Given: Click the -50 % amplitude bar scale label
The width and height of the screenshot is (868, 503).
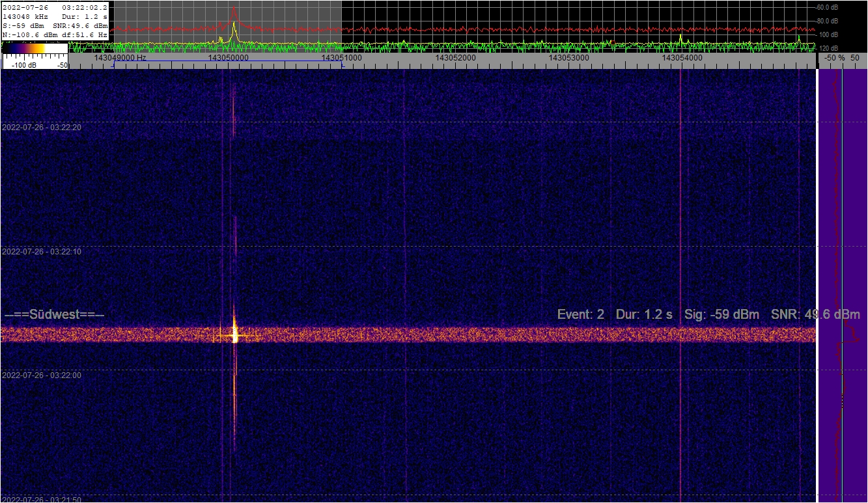Looking at the screenshot, I should (835, 58).
